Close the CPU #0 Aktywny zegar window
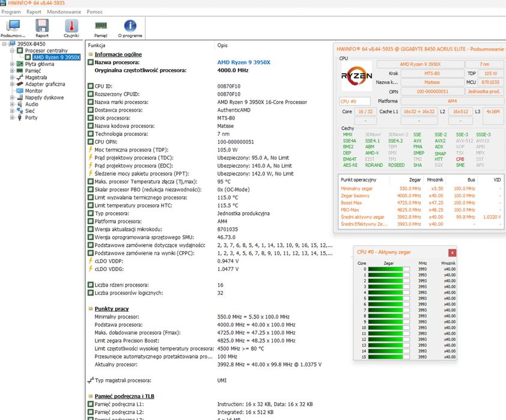The image size is (506, 420). click(x=452, y=252)
